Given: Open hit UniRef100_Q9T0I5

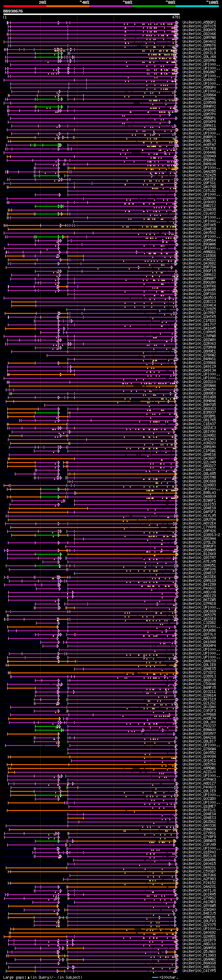Looking at the screenshot, I should [x=199, y=26].
